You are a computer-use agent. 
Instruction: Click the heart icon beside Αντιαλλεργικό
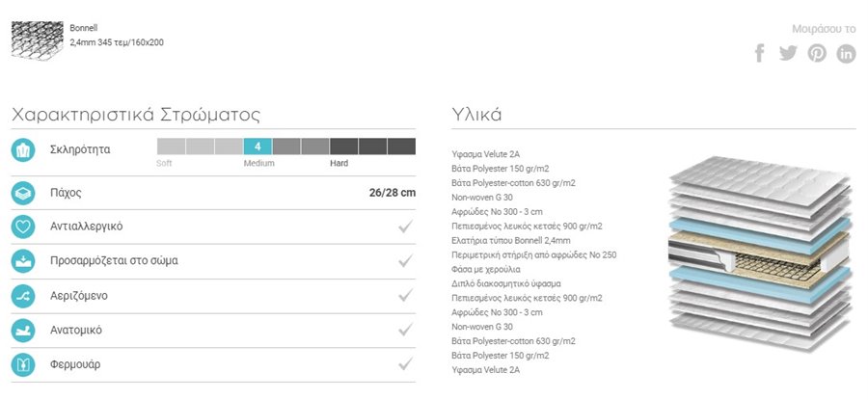click(23, 227)
